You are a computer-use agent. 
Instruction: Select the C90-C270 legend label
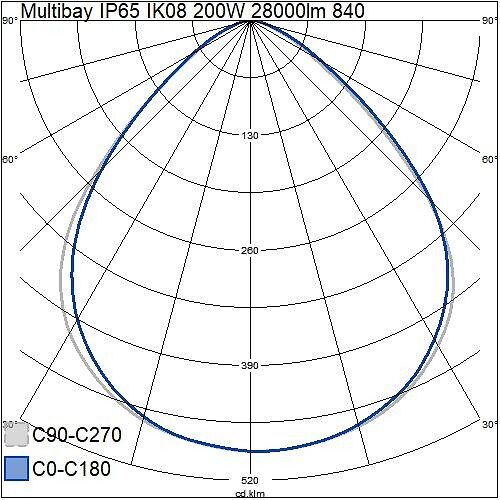pos(77,435)
